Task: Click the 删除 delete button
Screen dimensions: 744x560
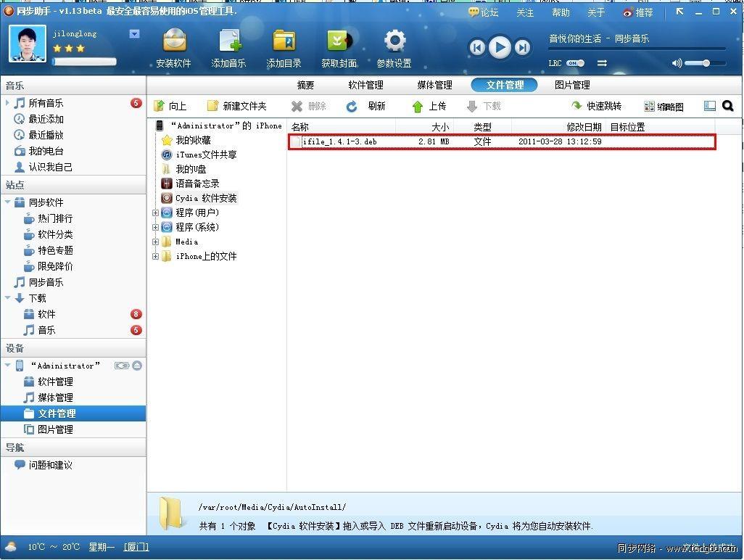Action: 309,107
